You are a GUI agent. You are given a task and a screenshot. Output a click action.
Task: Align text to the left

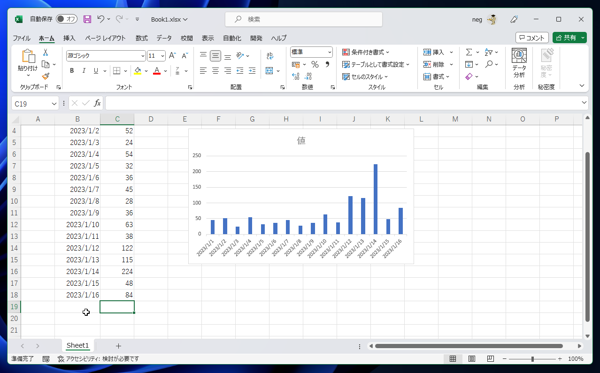[x=203, y=71]
